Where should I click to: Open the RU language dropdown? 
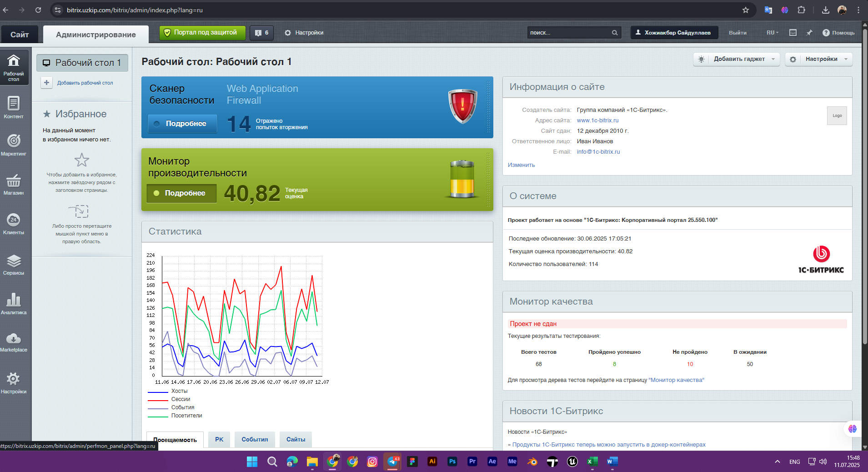click(x=773, y=33)
